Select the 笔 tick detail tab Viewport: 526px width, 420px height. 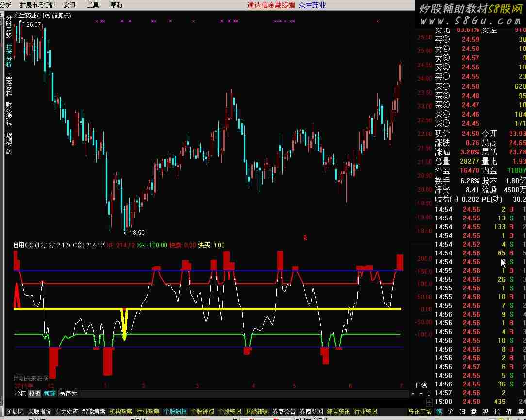tap(439, 412)
